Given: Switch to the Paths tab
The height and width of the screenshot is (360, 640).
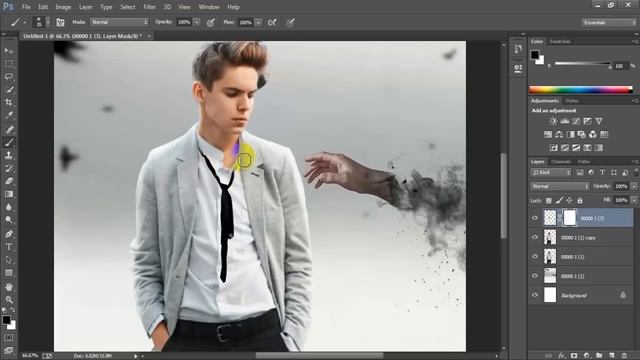Looking at the screenshot, I should [584, 162].
